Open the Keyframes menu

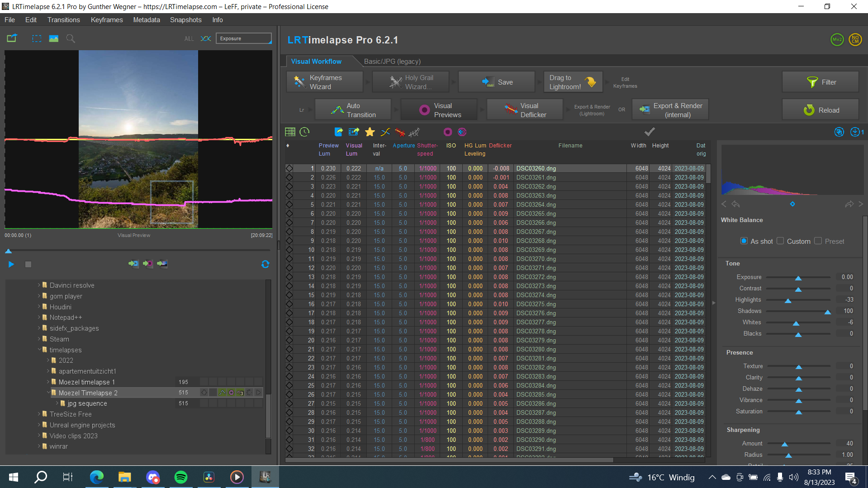coord(107,20)
